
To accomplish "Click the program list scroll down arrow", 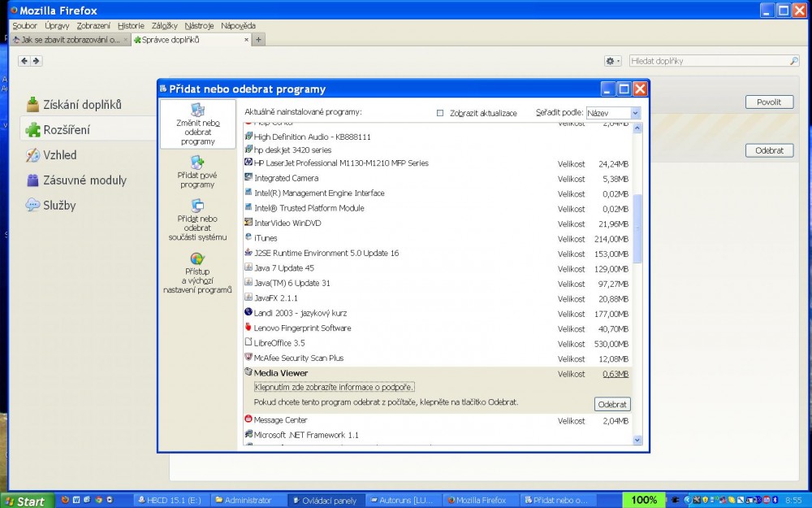I will click(637, 440).
